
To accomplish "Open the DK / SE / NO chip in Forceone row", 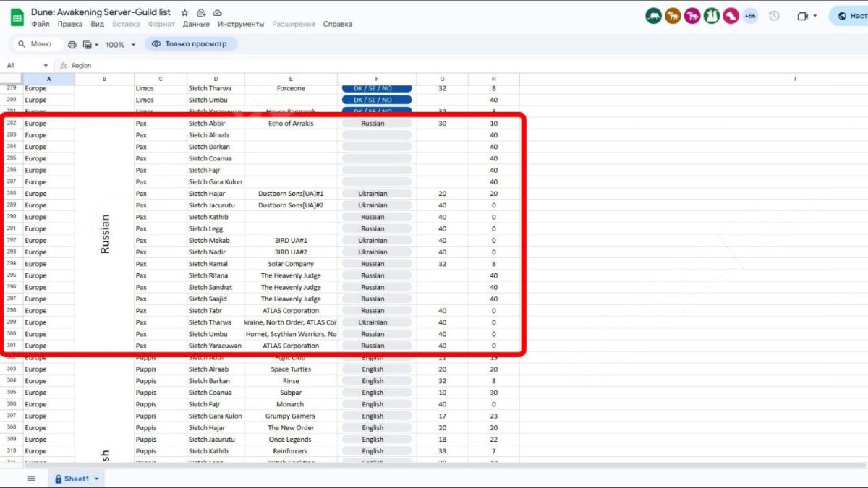I will pyautogui.click(x=377, y=88).
